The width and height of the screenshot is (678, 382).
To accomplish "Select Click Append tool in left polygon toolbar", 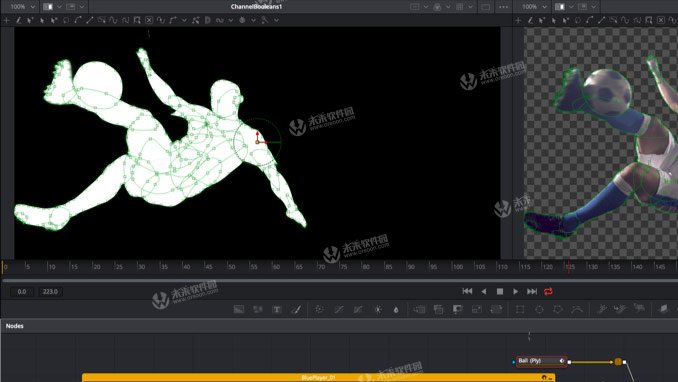I will coord(6,20).
